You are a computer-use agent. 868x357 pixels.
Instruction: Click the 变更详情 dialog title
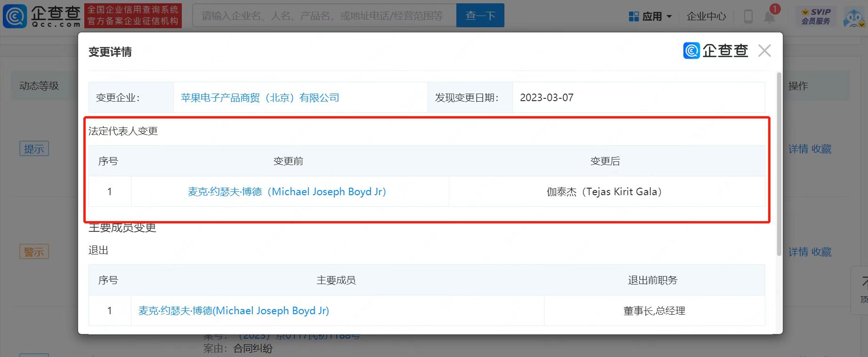(110, 52)
